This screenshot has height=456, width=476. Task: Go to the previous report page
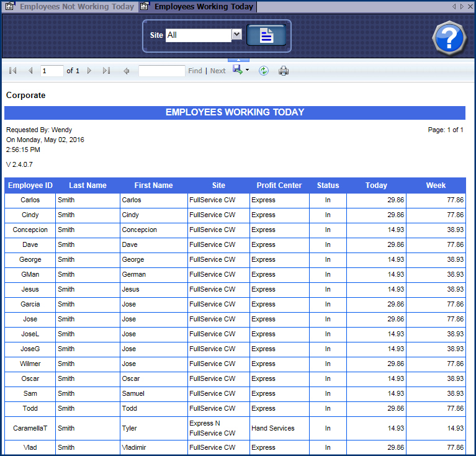[x=30, y=71]
